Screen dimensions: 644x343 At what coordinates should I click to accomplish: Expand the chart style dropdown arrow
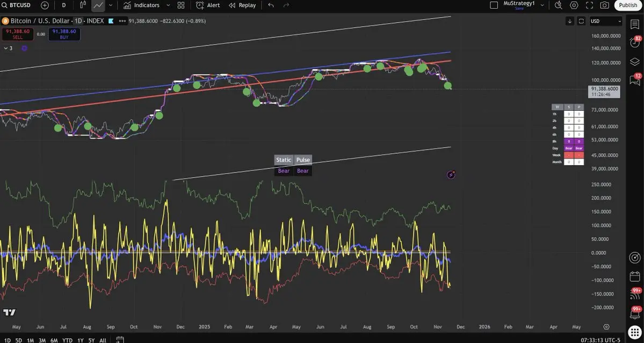click(111, 5)
